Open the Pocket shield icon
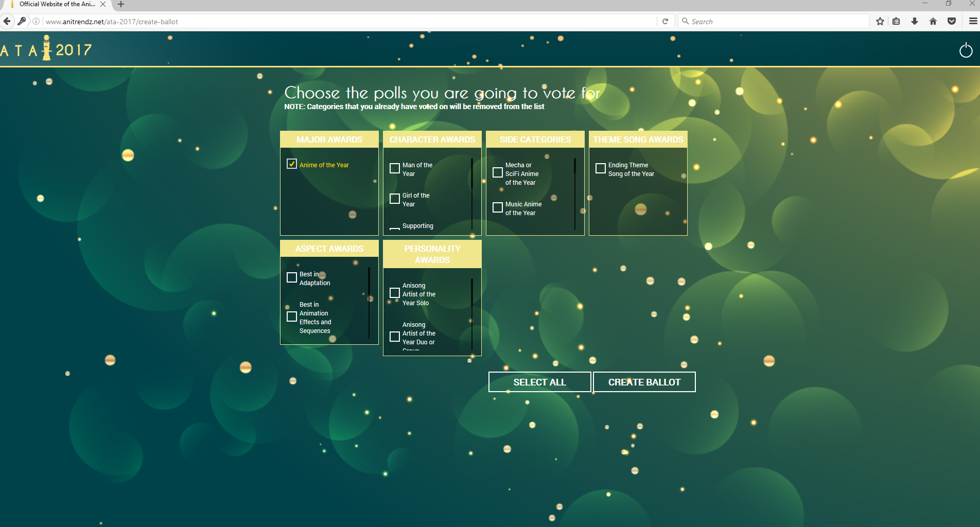Viewport: 980px width, 527px height. click(x=952, y=21)
